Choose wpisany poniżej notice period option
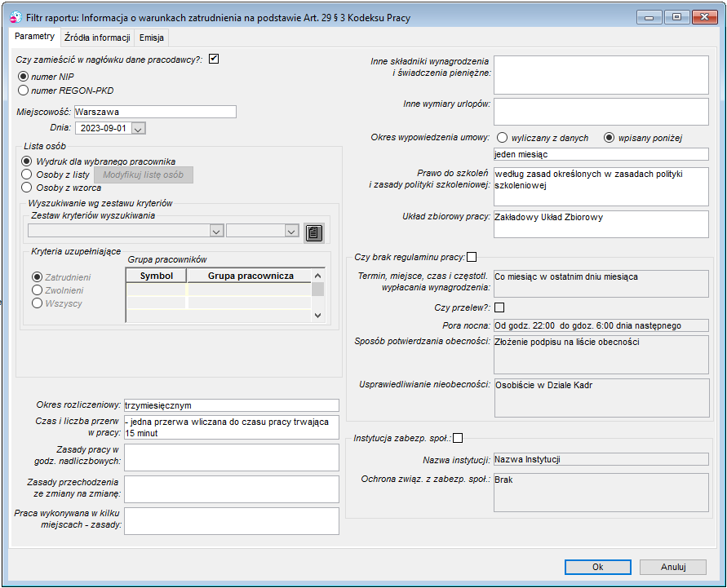 (609, 138)
